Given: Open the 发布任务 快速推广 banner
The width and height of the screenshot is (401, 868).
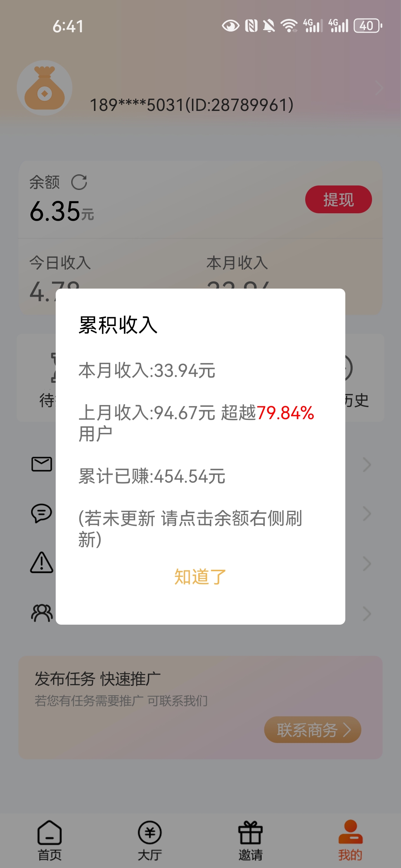Looking at the screenshot, I should tap(200, 707).
